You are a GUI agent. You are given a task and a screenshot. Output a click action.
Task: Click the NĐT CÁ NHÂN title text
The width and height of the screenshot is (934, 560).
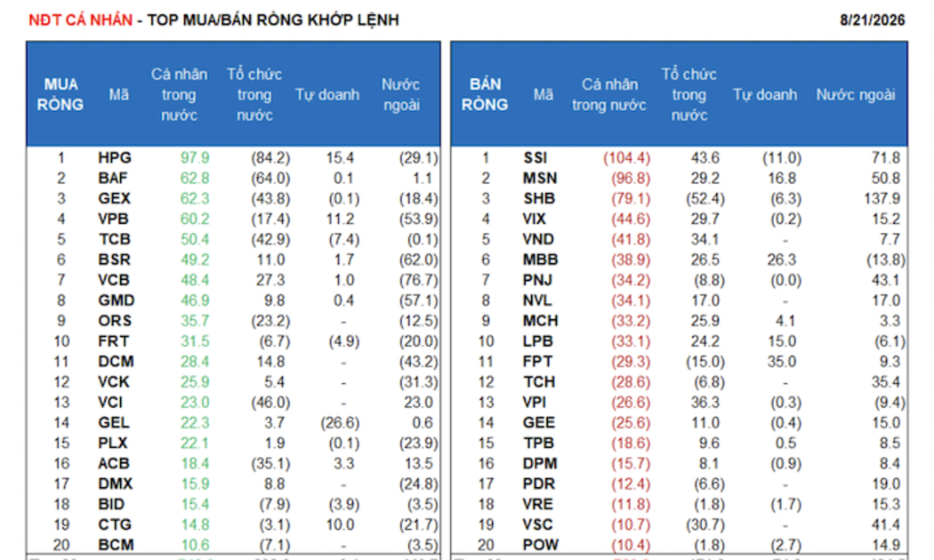point(81,20)
